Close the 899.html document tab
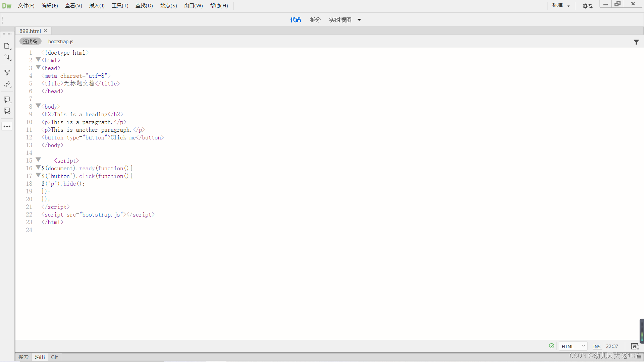The height and width of the screenshot is (362, 644). (45, 31)
